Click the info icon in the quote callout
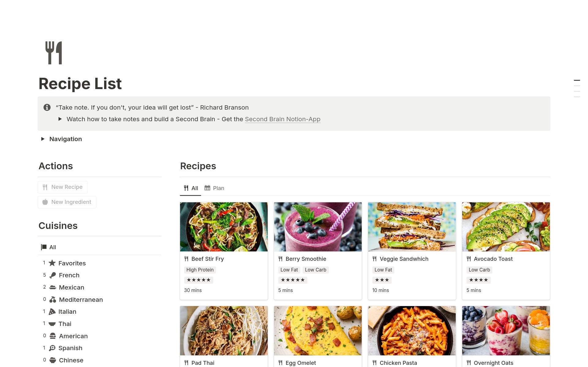 pyautogui.click(x=47, y=107)
